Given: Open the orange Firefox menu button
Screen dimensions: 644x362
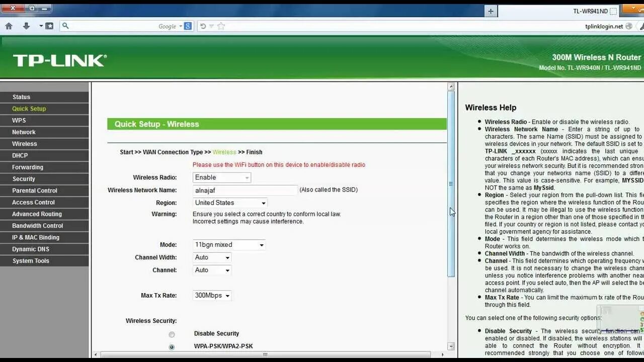Looking at the screenshot, I should [633, 9].
